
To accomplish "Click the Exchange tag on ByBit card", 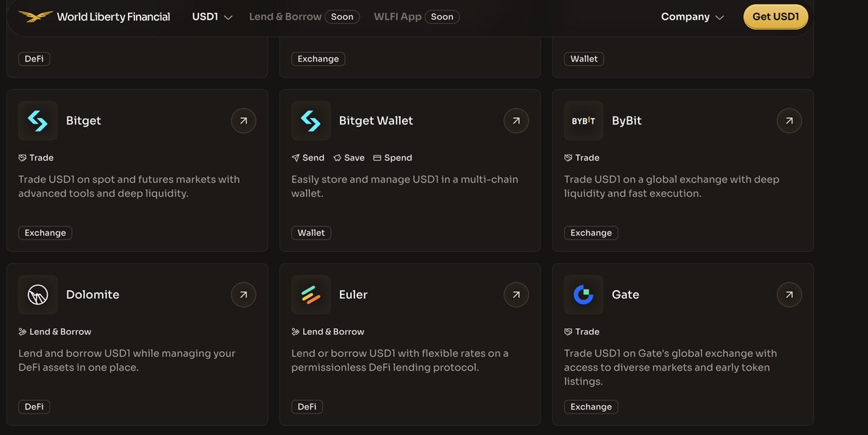I will point(591,233).
